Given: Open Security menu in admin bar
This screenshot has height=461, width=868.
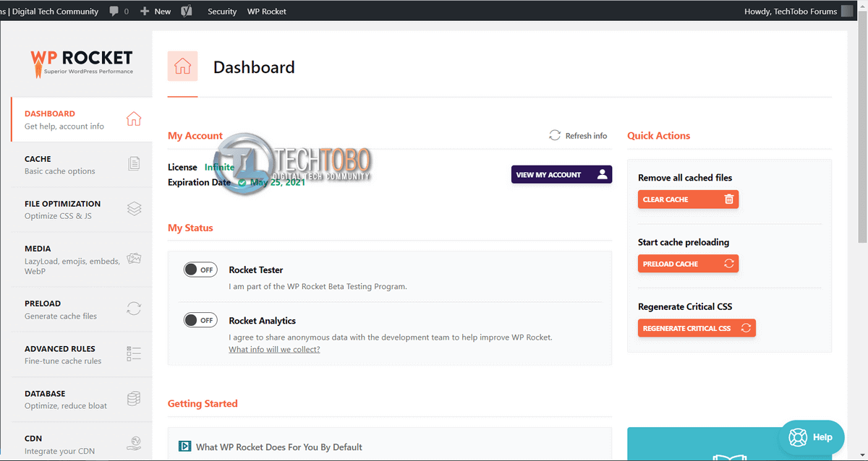Looking at the screenshot, I should tap(222, 11).
